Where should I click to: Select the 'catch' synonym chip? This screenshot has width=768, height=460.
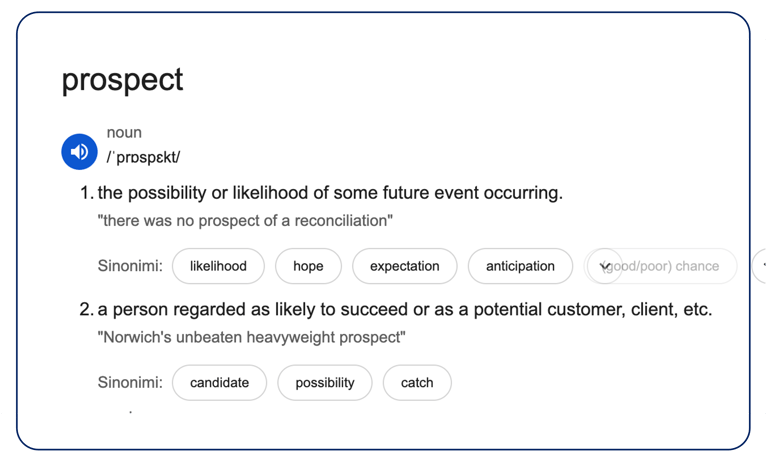[417, 383]
